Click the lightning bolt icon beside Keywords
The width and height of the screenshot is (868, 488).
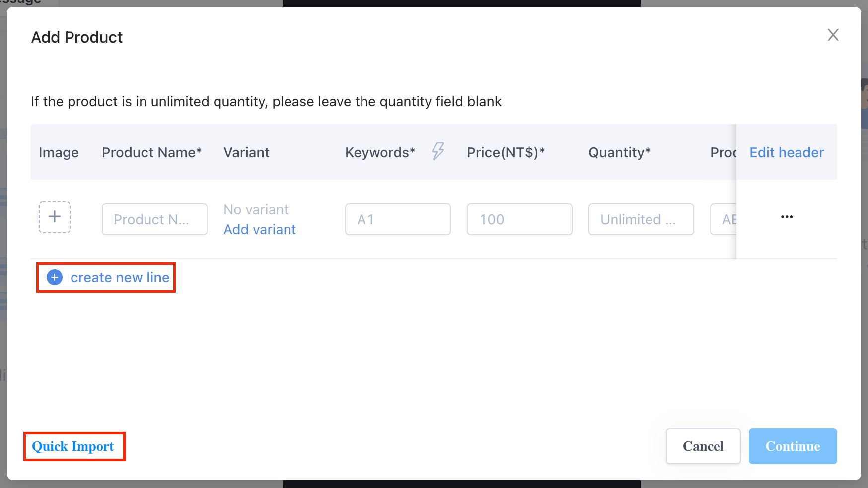tap(438, 151)
